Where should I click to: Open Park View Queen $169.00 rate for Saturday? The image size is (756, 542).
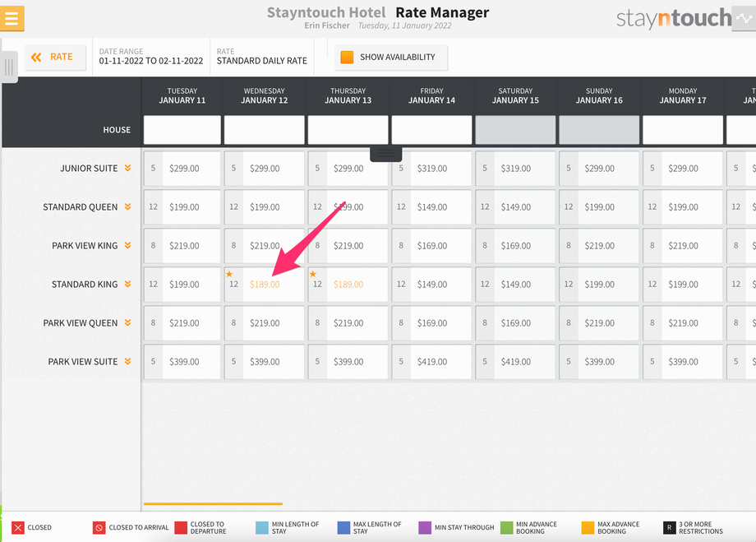(515, 323)
